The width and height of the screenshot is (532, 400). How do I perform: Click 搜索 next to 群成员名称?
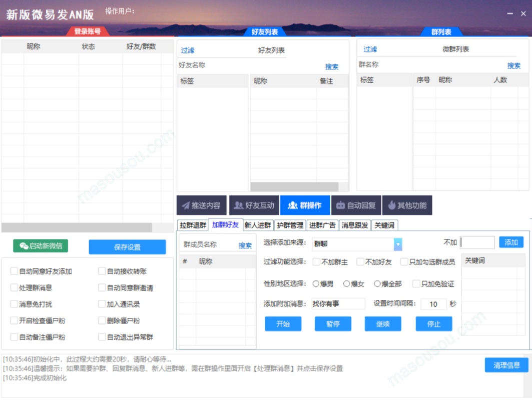(245, 245)
